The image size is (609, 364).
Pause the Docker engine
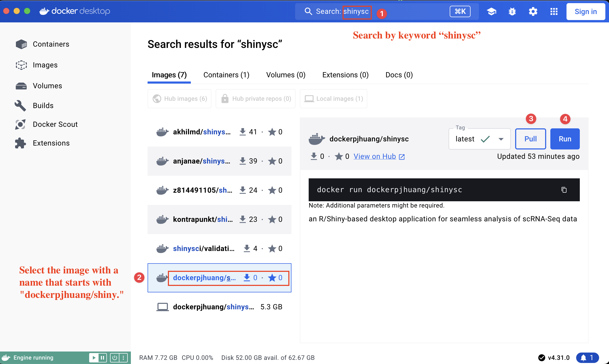tap(102, 357)
